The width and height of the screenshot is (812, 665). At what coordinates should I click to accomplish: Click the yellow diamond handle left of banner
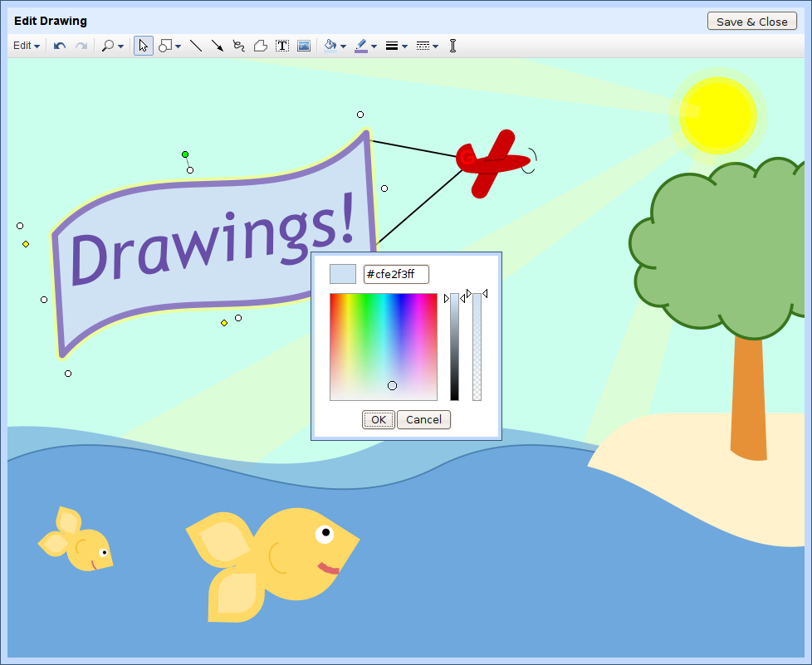(26, 244)
